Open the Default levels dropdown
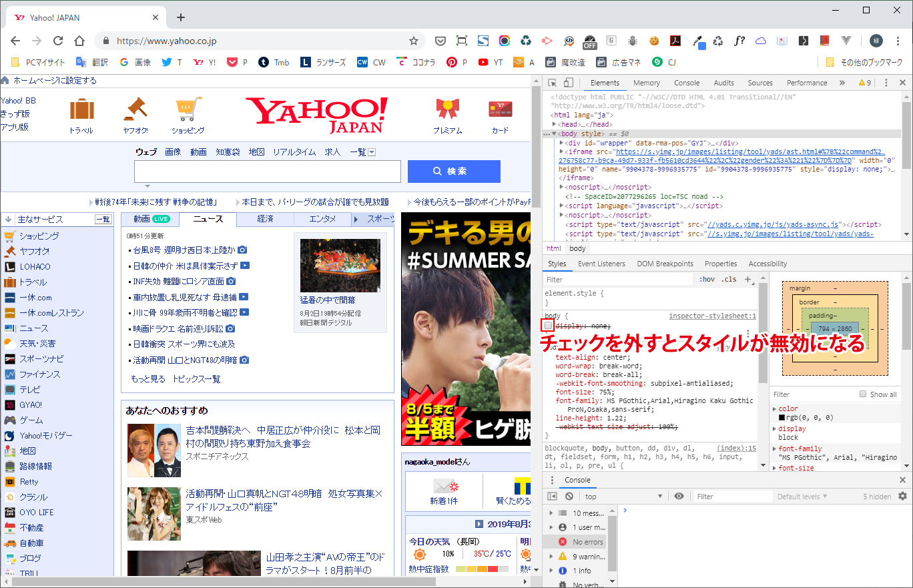Image resolution: width=913 pixels, height=588 pixels. click(x=802, y=497)
